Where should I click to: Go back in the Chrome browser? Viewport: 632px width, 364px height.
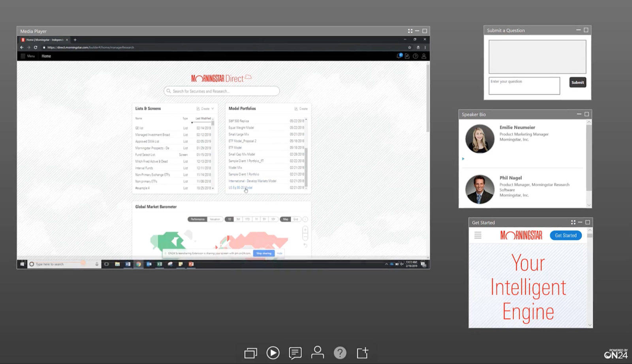[x=22, y=47]
